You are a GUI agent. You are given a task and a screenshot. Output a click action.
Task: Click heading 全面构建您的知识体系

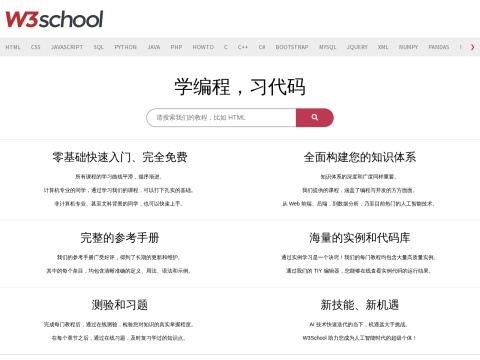[360, 157]
